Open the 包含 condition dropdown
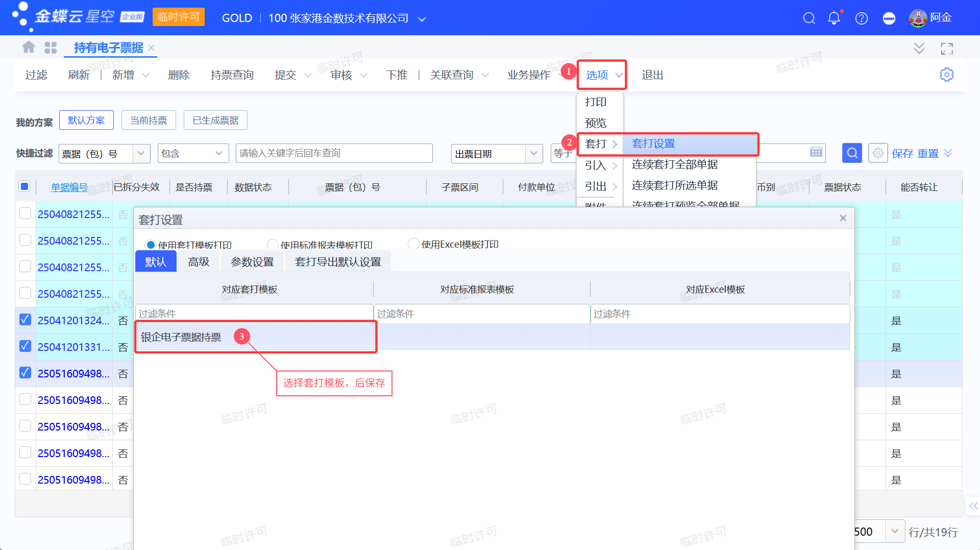This screenshot has width=980, height=550. [218, 153]
